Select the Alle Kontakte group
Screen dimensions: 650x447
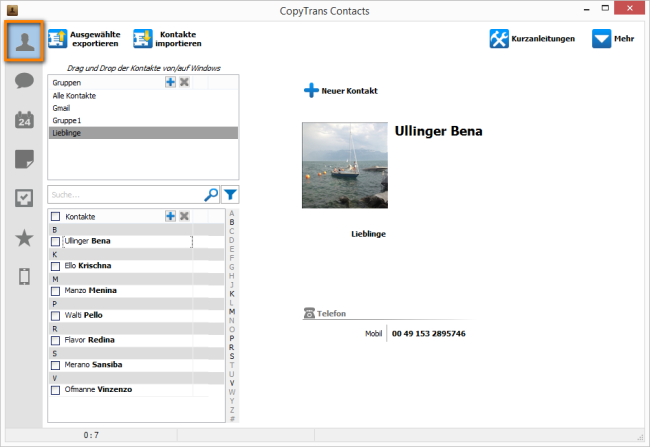(143, 96)
